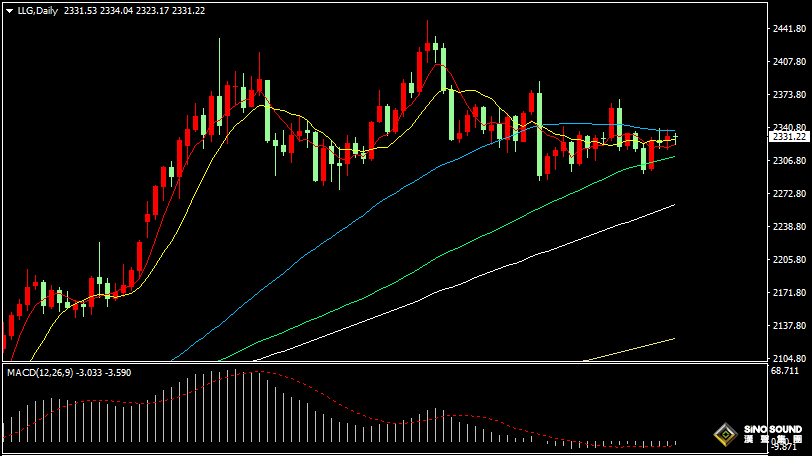This screenshot has width=812, height=456.
Task: Select the current price tag 2331.22
Action: click(x=789, y=136)
